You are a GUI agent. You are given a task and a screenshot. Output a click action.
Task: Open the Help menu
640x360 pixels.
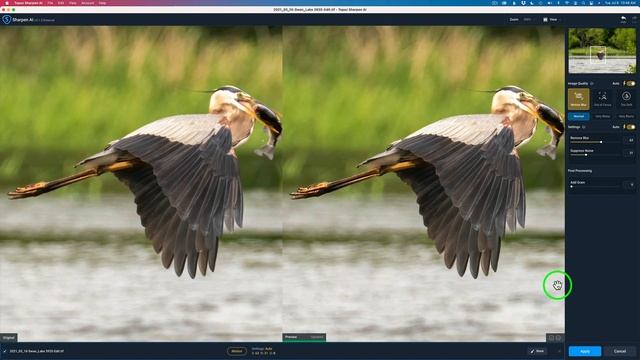point(102,3)
